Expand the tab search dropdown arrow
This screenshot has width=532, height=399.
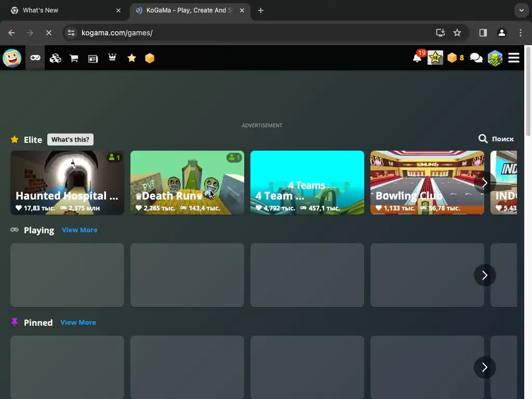point(522,10)
